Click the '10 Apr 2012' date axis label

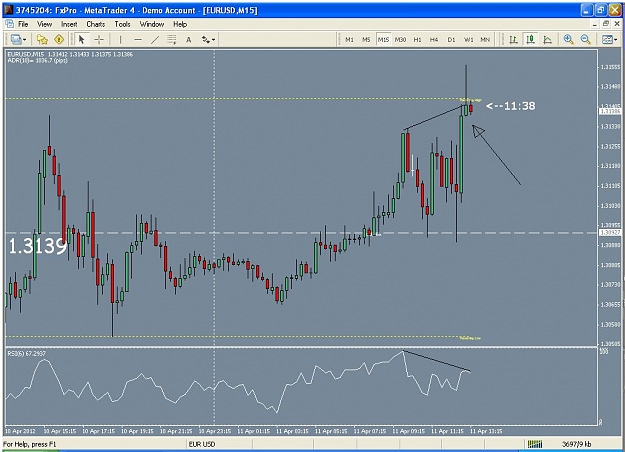tap(20, 431)
